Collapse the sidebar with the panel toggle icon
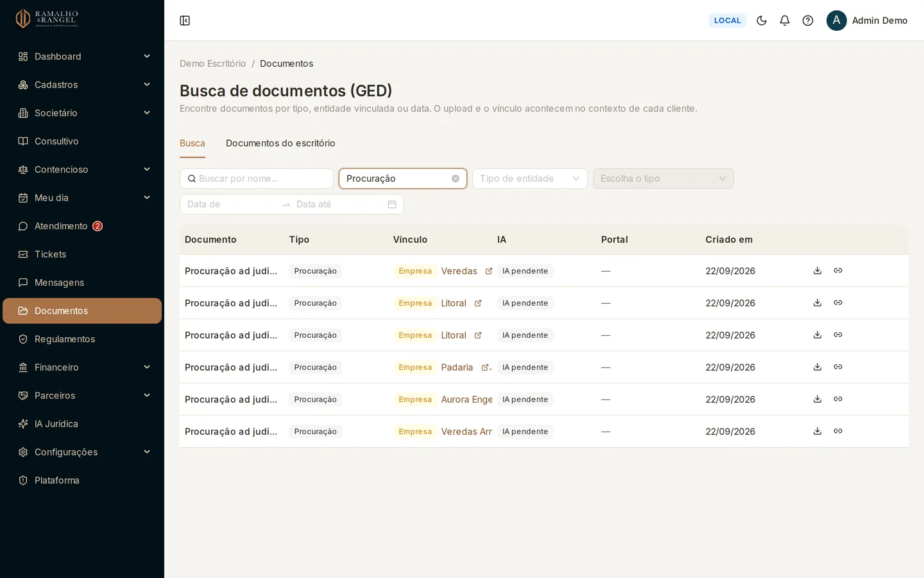 click(x=185, y=21)
